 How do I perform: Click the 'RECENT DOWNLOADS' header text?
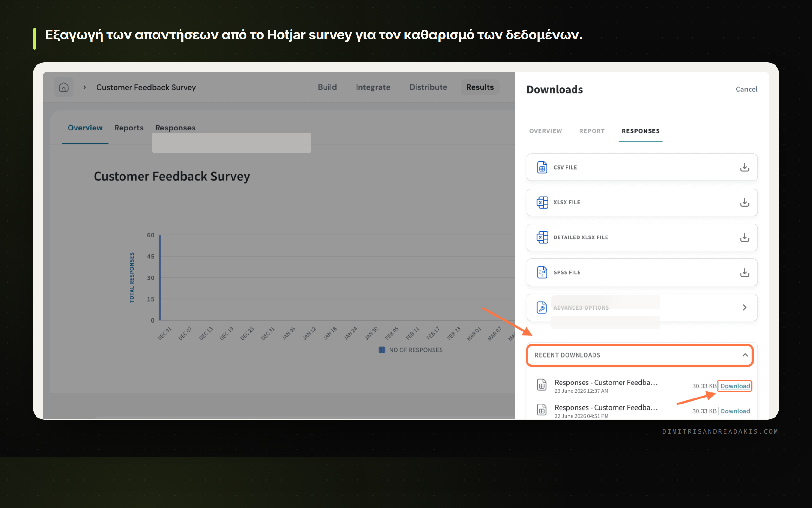[567, 355]
